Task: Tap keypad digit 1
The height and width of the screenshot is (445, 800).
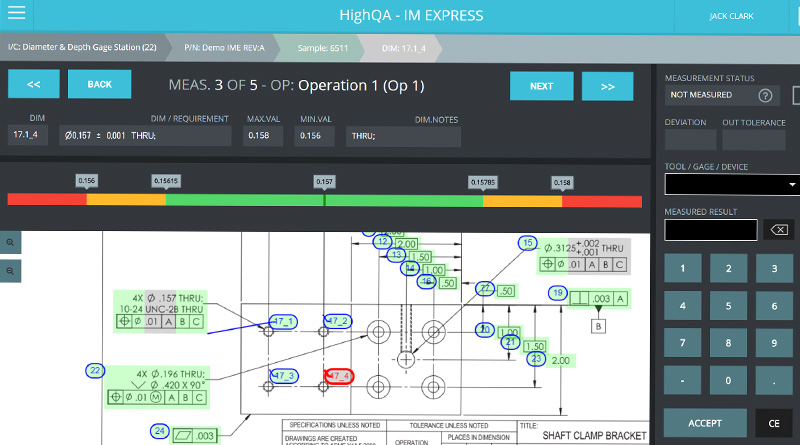Action: [683, 268]
